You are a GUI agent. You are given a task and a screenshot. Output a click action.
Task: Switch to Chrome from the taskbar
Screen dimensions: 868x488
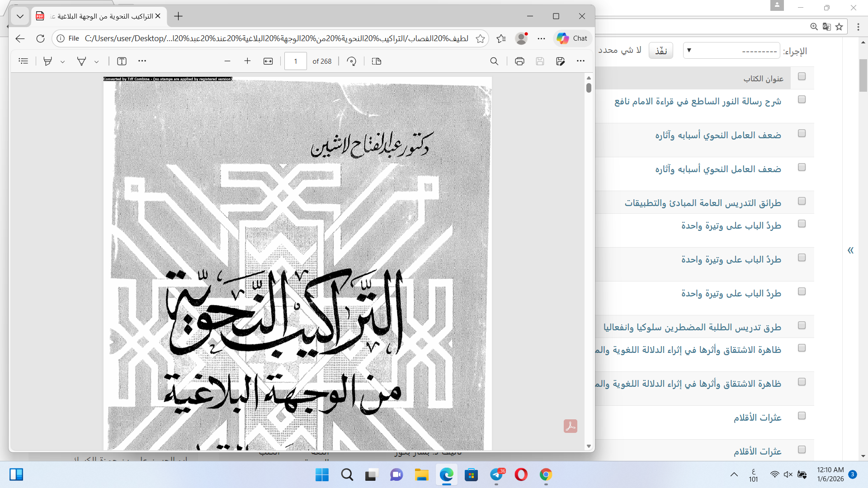(546, 475)
